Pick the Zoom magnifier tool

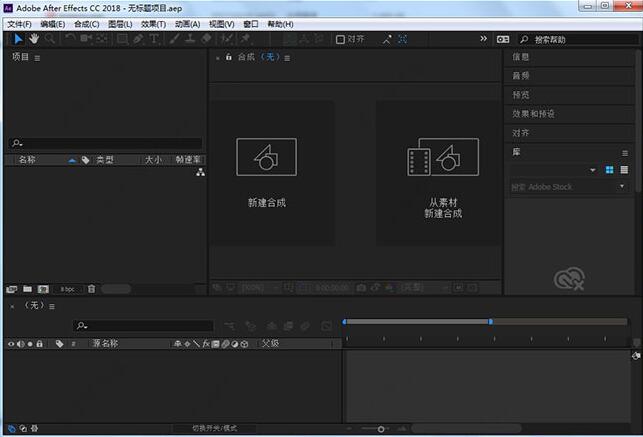(49, 38)
